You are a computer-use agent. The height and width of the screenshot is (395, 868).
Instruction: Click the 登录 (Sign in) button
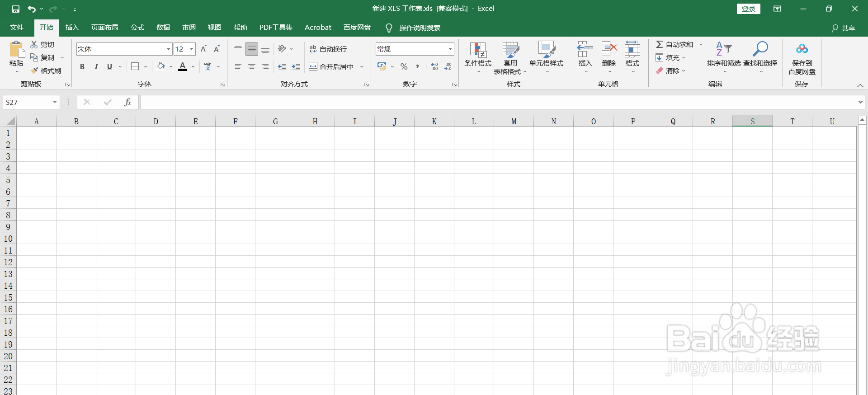749,9
